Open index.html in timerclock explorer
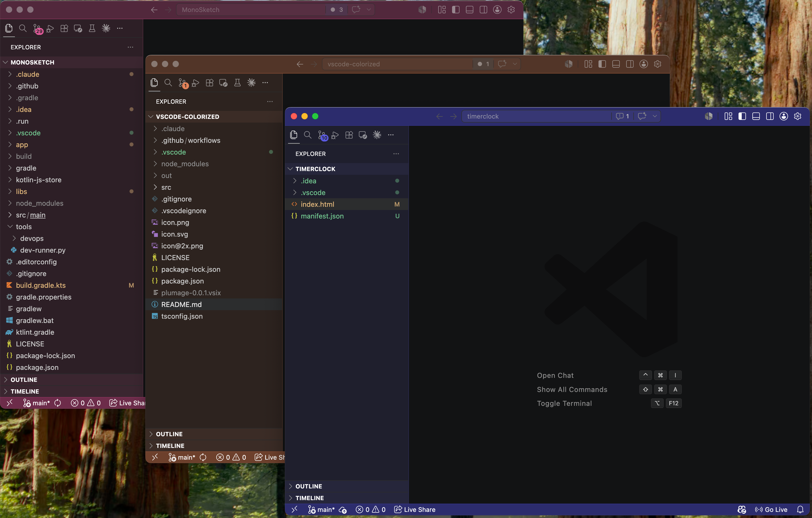812x518 pixels. 347,204
